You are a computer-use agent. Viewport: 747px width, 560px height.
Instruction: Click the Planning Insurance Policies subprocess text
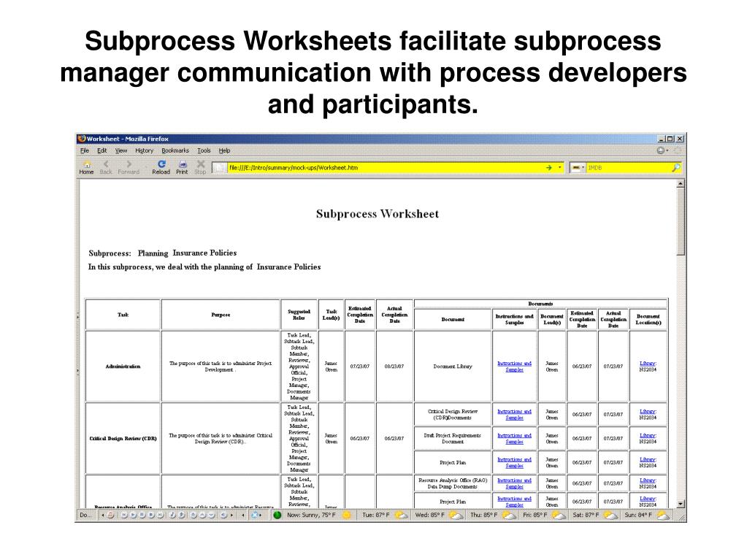187,253
